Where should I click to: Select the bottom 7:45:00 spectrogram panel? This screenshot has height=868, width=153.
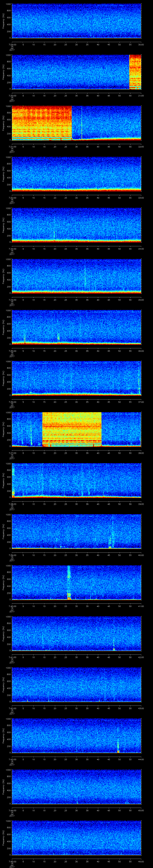tap(76, 838)
